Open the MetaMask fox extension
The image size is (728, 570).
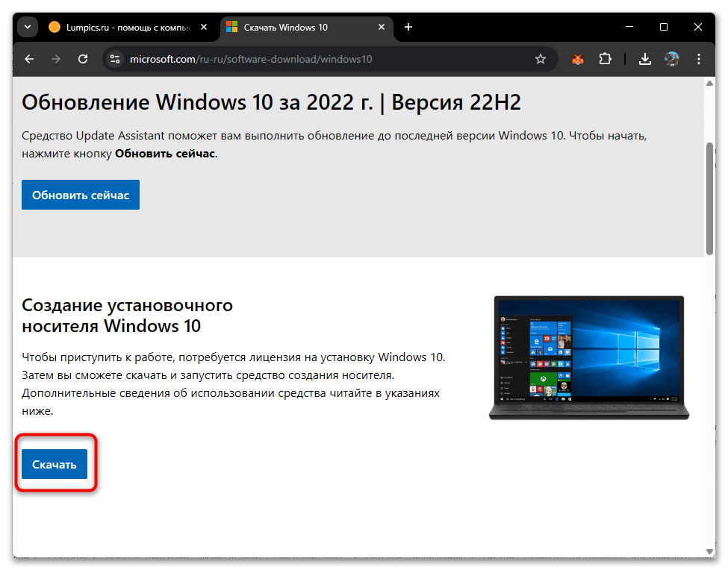(x=578, y=59)
